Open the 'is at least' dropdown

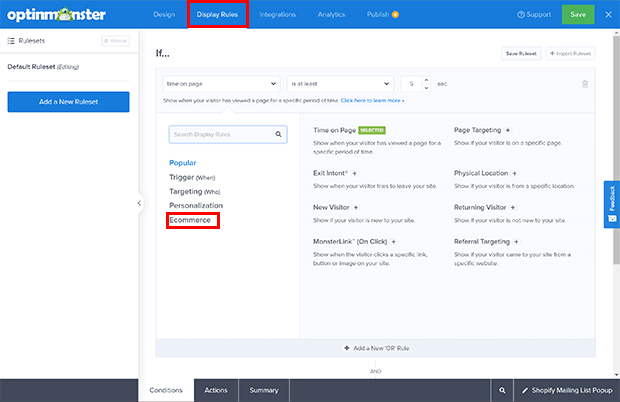340,84
